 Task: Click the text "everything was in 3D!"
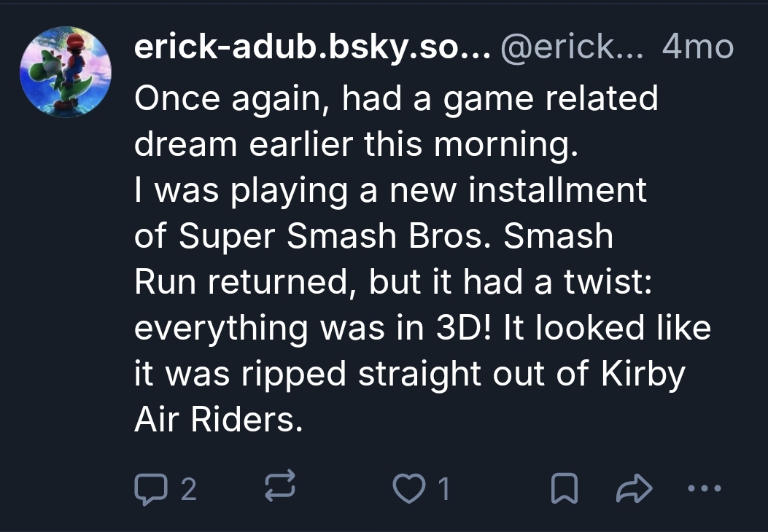(x=306, y=328)
